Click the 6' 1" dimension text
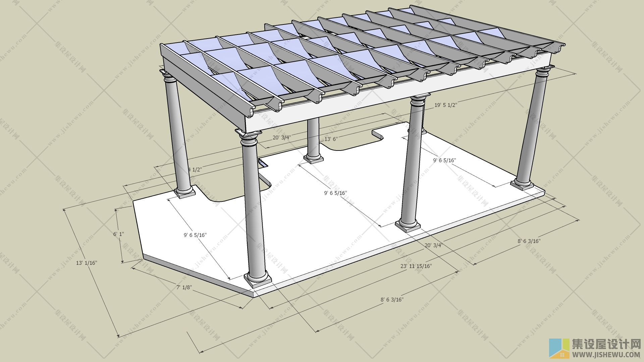The image size is (644, 362). 118,234
